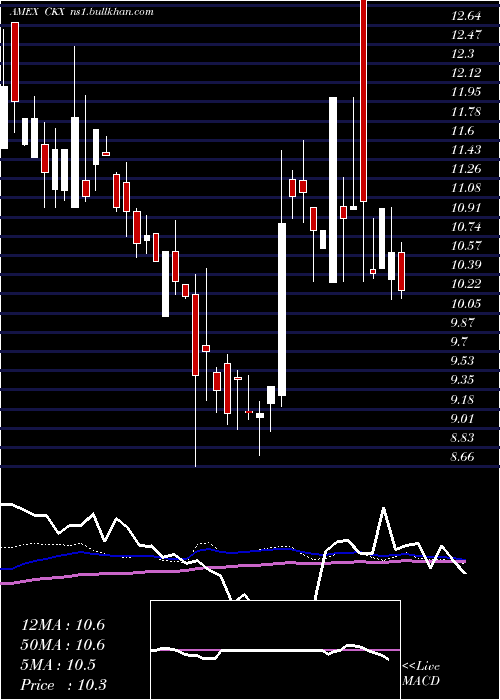The image size is (500, 700).
Task: Click the 10.39 price axis label
Action: pyautogui.click(x=466, y=265)
